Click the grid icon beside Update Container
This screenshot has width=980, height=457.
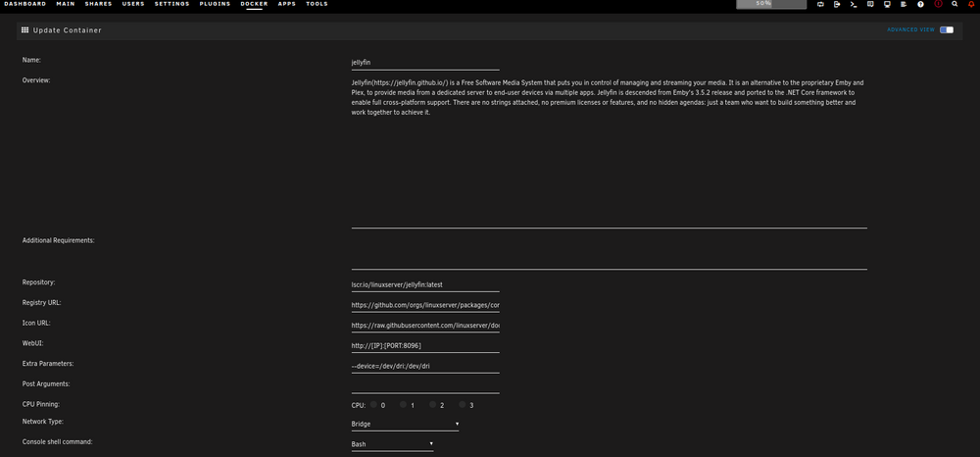click(x=25, y=30)
